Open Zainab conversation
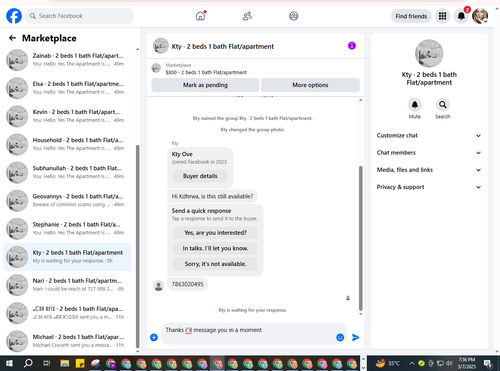The height and width of the screenshot is (371, 500). 68,60
